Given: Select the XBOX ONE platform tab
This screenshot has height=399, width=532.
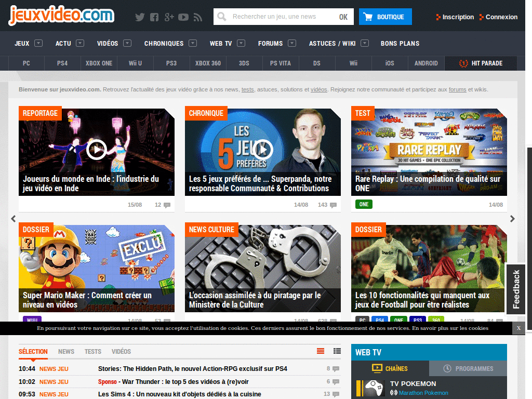Looking at the screenshot, I should tap(99, 63).
